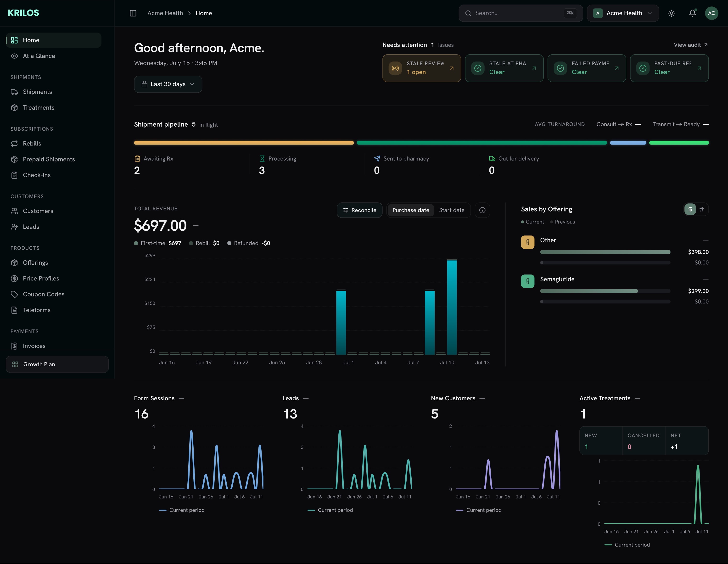
Task: Select the Purchase date toggle
Action: (411, 210)
